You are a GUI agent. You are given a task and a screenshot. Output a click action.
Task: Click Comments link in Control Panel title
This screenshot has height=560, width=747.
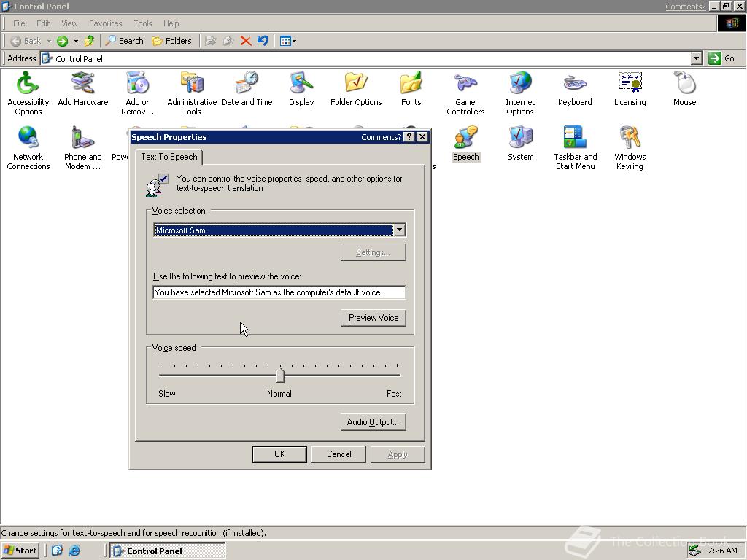685,7
